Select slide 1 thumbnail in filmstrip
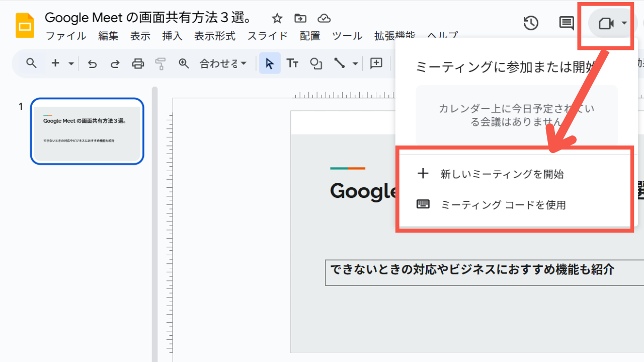The image size is (644, 362). coord(87,131)
